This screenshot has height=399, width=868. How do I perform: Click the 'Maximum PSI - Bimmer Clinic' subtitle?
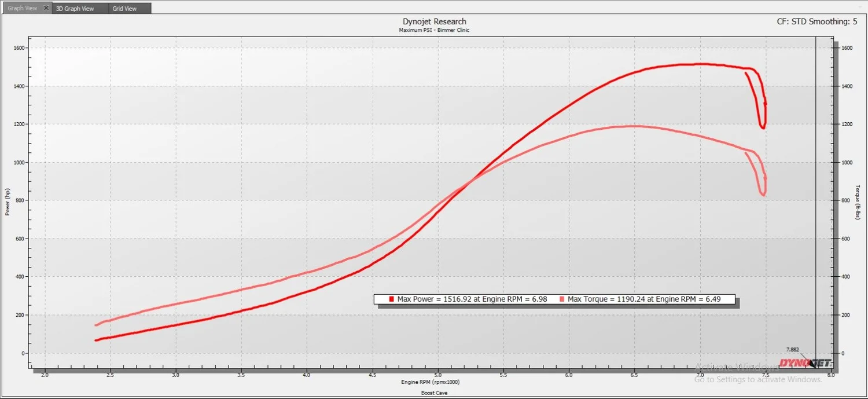434,30
